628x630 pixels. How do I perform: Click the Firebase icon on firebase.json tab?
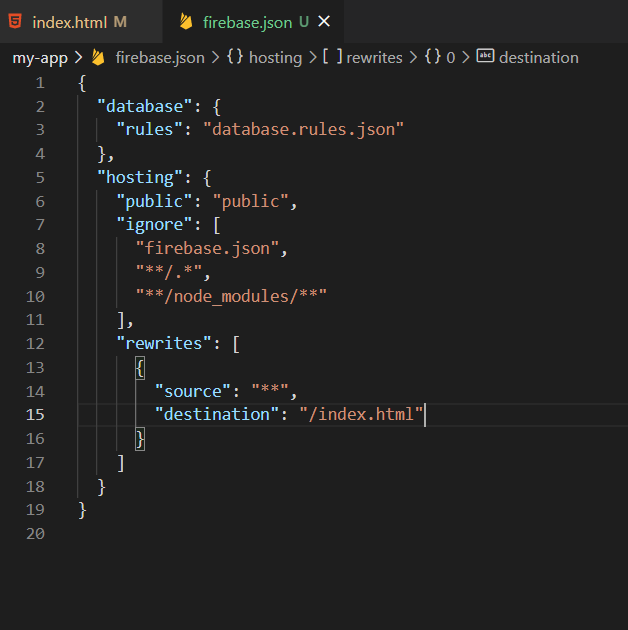(x=186, y=21)
